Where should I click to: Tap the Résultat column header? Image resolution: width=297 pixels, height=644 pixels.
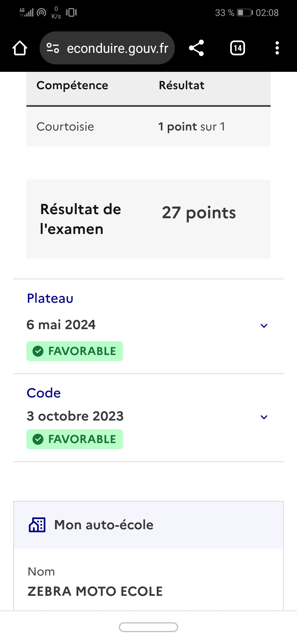(182, 85)
